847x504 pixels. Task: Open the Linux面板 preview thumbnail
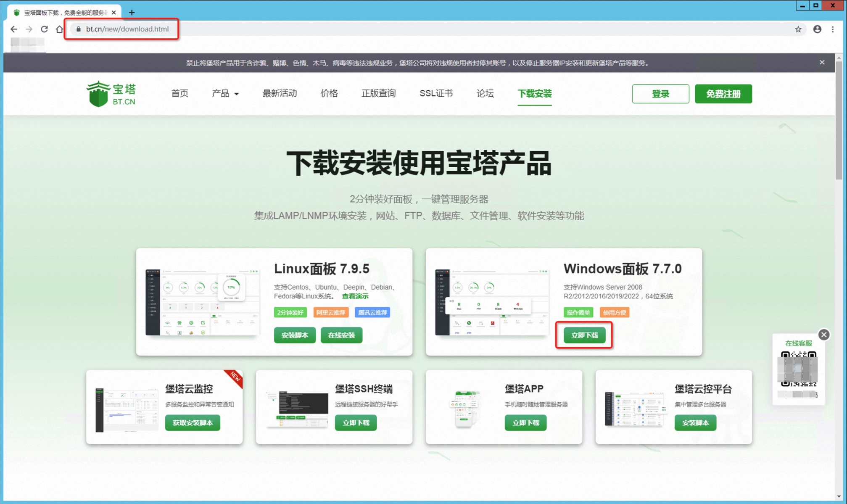click(203, 302)
